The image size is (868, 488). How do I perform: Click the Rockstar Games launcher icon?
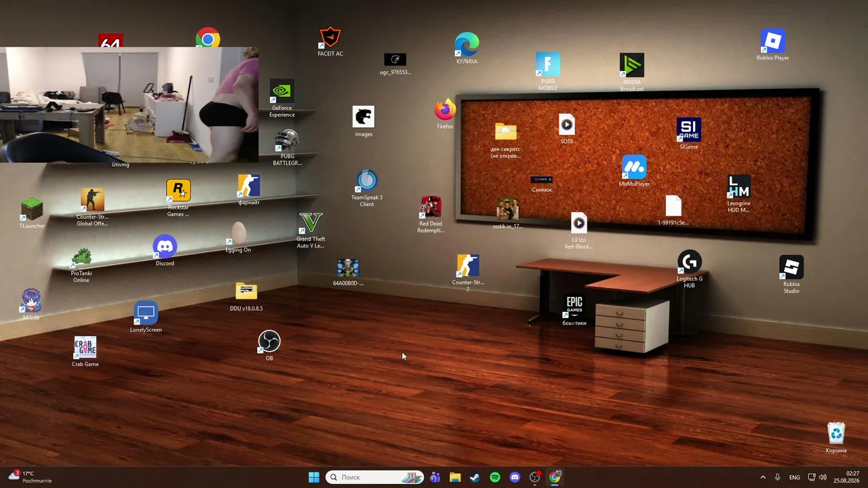coord(178,199)
